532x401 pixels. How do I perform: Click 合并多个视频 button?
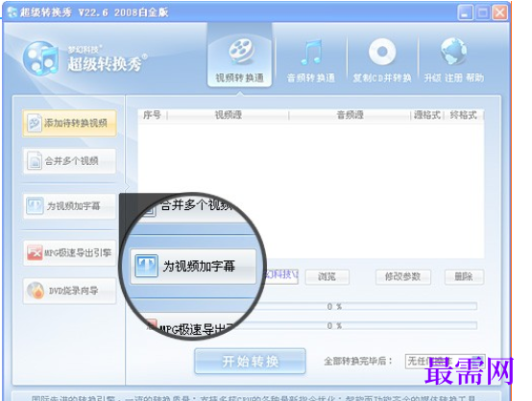click(70, 161)
